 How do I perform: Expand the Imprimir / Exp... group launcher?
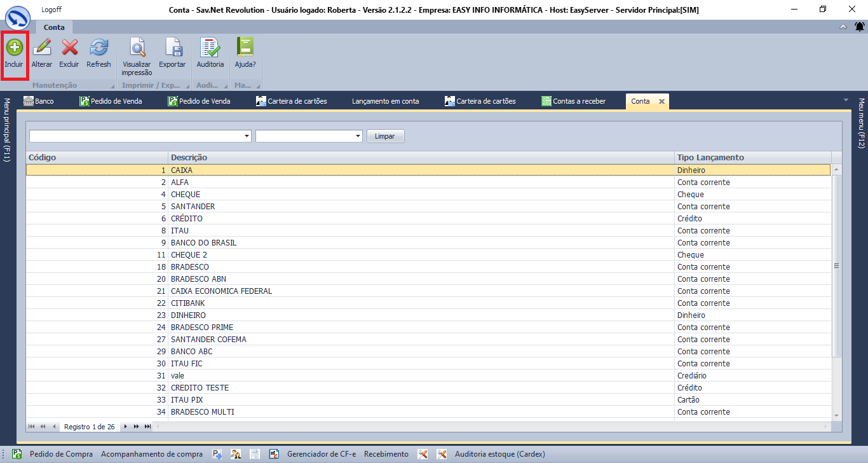[187, 86]
